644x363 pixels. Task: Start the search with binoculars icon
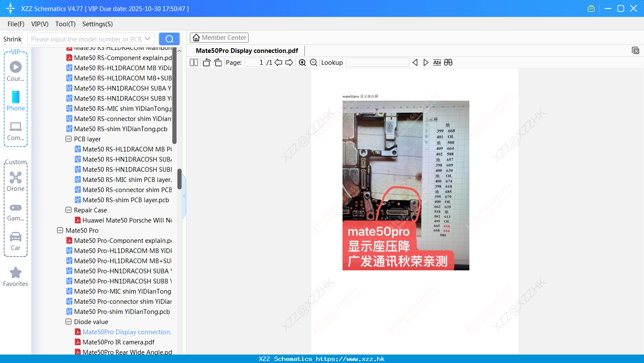pyautogui.click(x=448, y=63)
